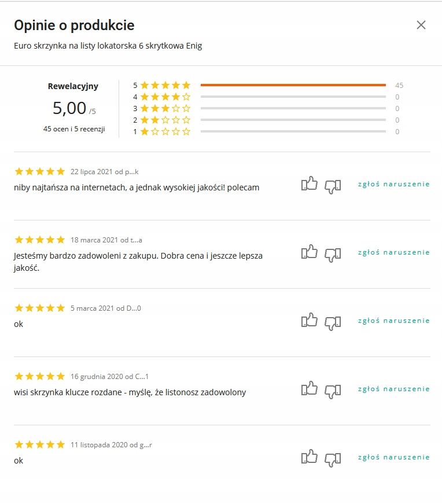
Task: Like the 11 listopada 2020 review
Action: (310, 457)
